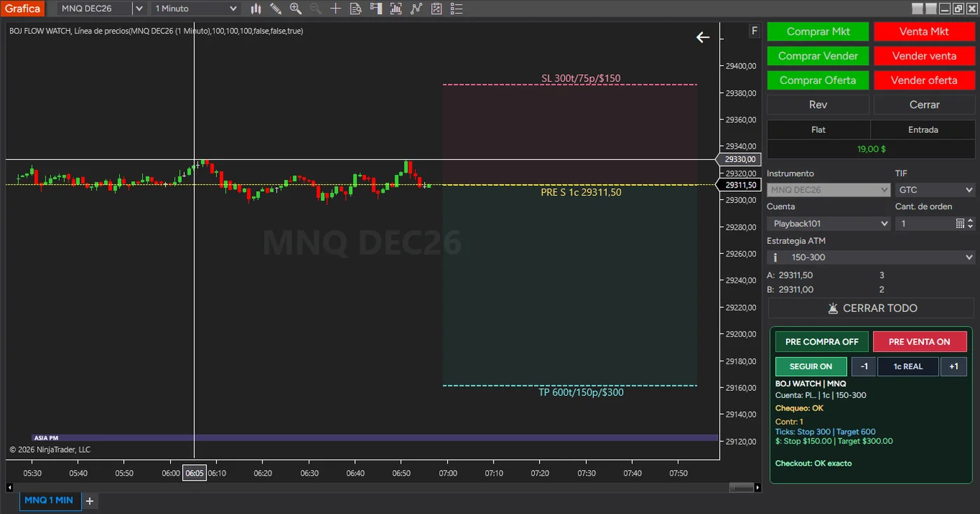
Task: Open the Instrumento dropdown MNQ DEC26
Action: pos(829,190)
